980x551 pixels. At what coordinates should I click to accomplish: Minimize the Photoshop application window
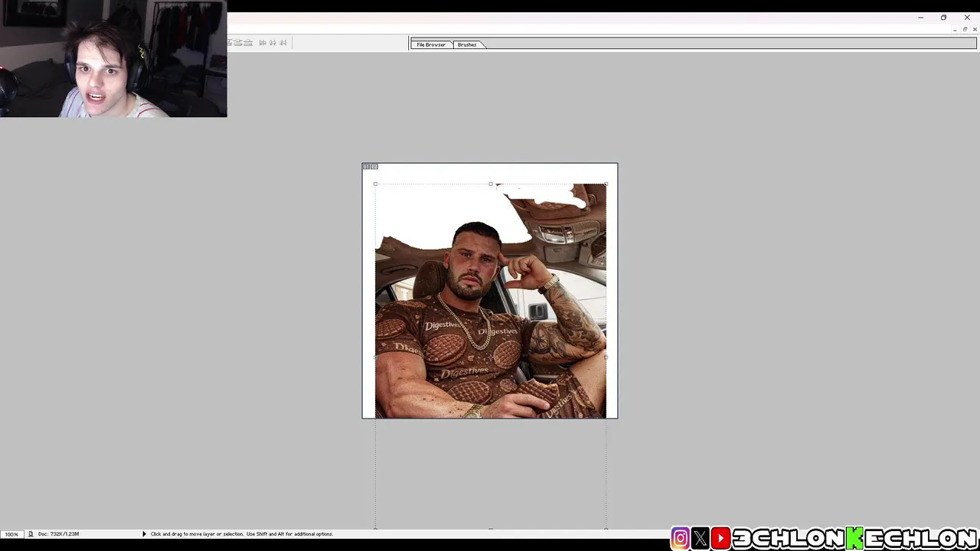pos(921,18)
